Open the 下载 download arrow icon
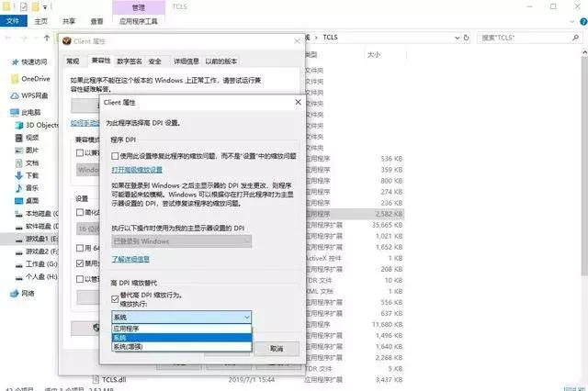The width and height of the screenshot is (588, 391). tap(19, 175)
